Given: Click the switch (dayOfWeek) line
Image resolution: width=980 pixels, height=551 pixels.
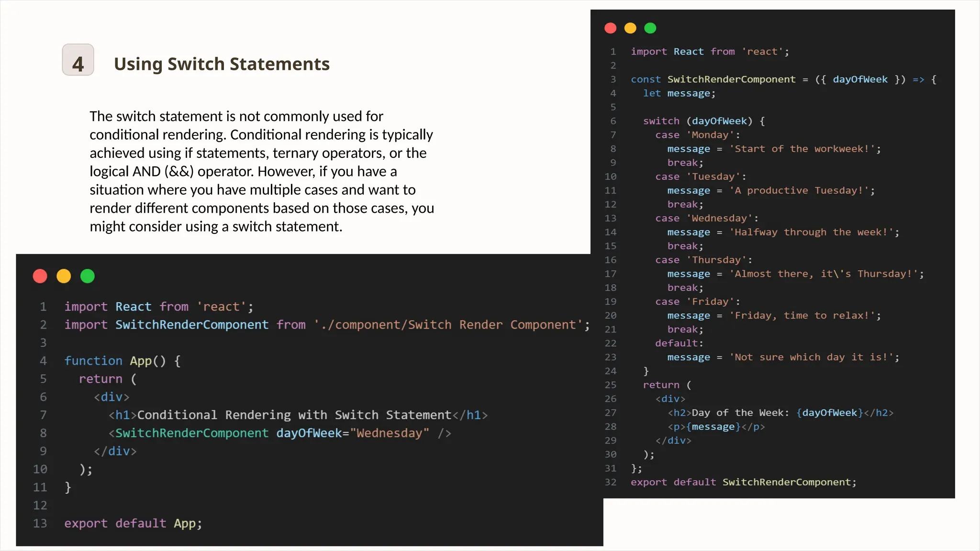Looking at the screenshot, I should 703,121.
